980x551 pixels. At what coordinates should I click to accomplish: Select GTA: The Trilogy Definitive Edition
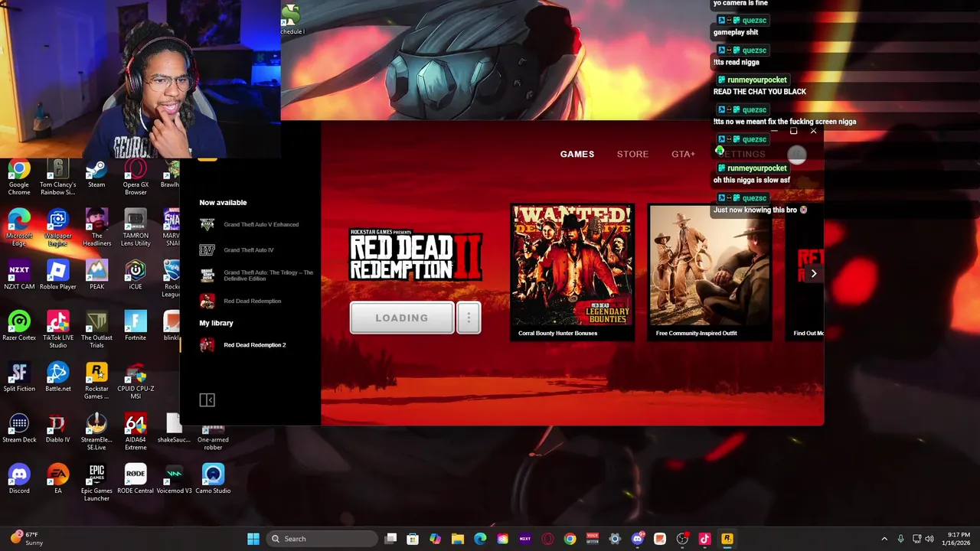tap(257, 275)
